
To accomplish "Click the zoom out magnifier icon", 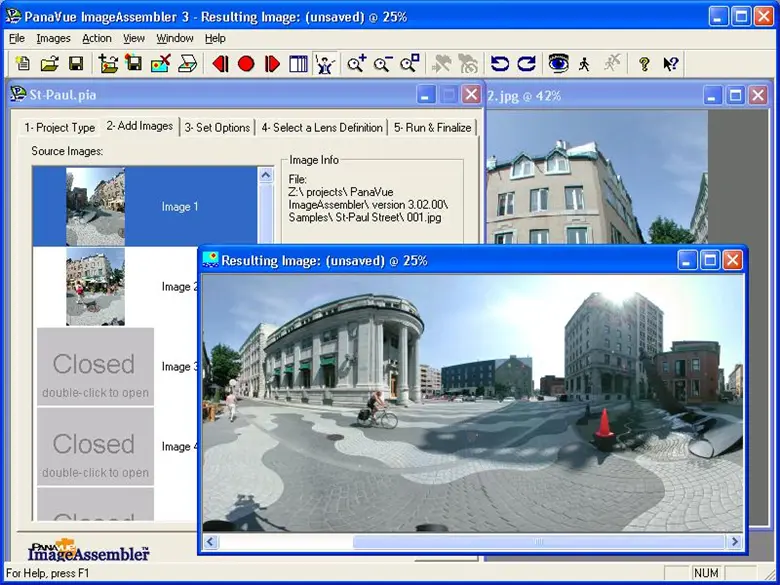I will pos(382,64).
